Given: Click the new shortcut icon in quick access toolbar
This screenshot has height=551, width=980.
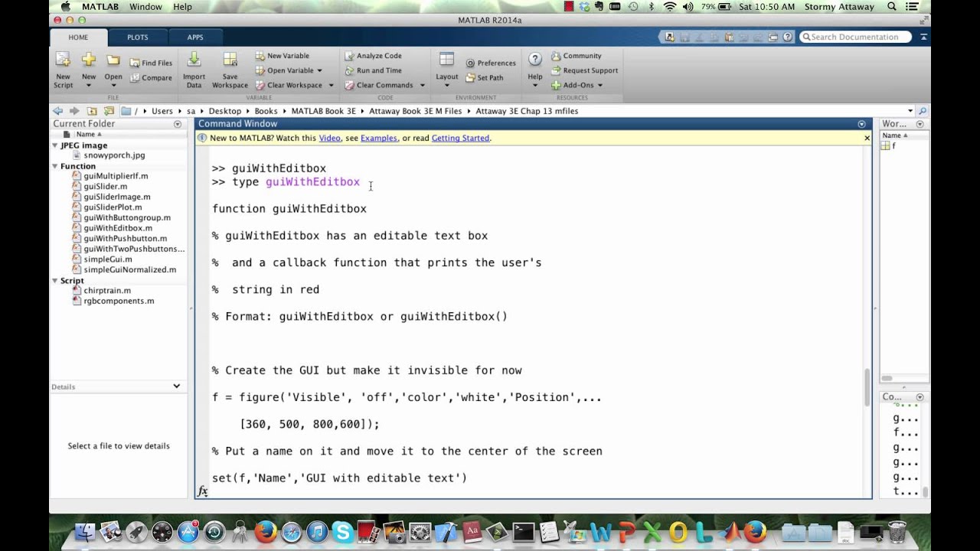Looking at the screenshot, I should (670, 37).
